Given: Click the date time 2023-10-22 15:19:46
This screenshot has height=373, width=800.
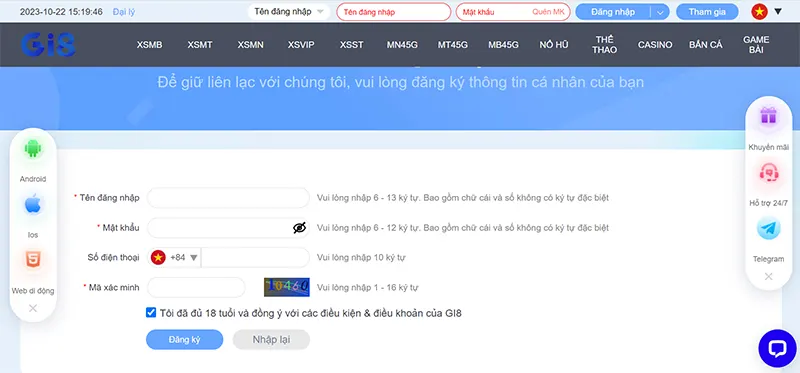Looking at the screenshot, I should point(61,12).
